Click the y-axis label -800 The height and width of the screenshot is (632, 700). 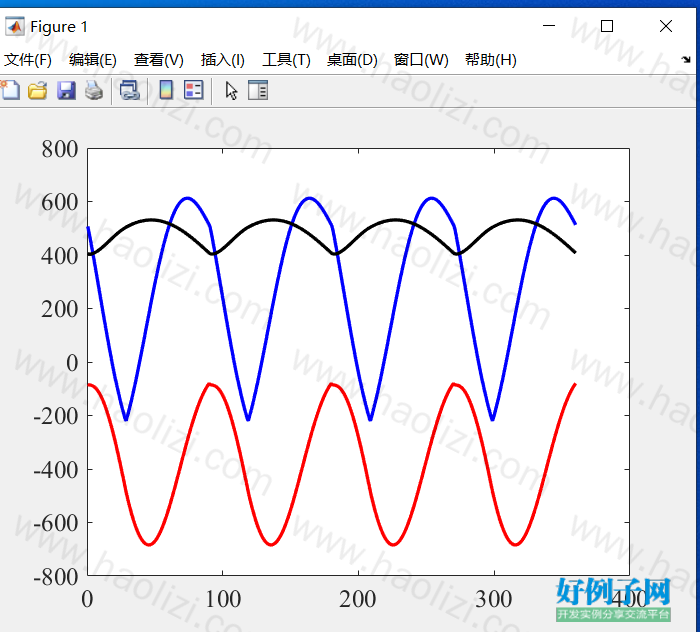coord(56,577)
